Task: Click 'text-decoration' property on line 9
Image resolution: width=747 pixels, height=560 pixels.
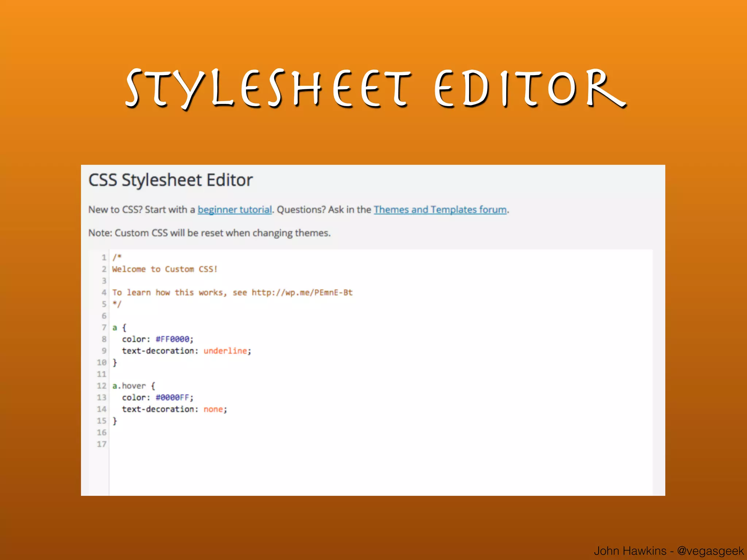Action: (x=158, y=351)
